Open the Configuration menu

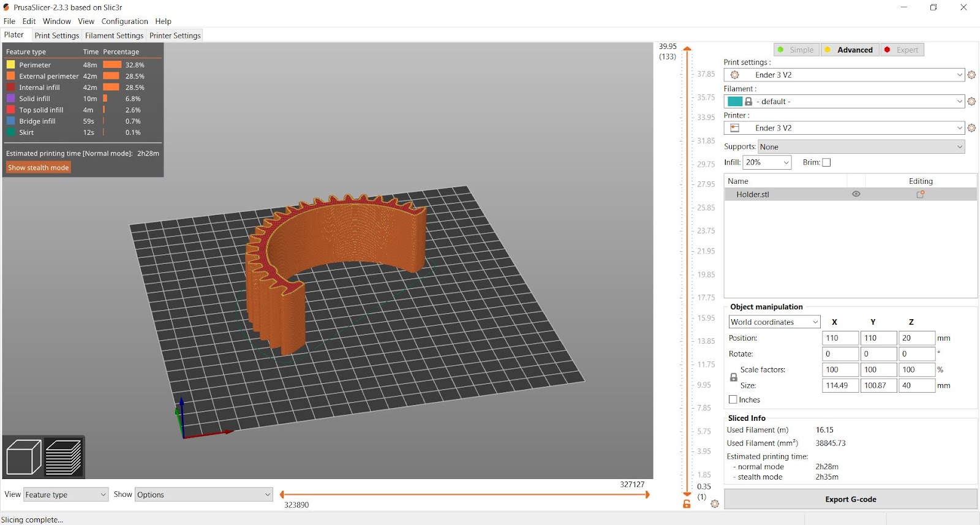pos(124,21)
